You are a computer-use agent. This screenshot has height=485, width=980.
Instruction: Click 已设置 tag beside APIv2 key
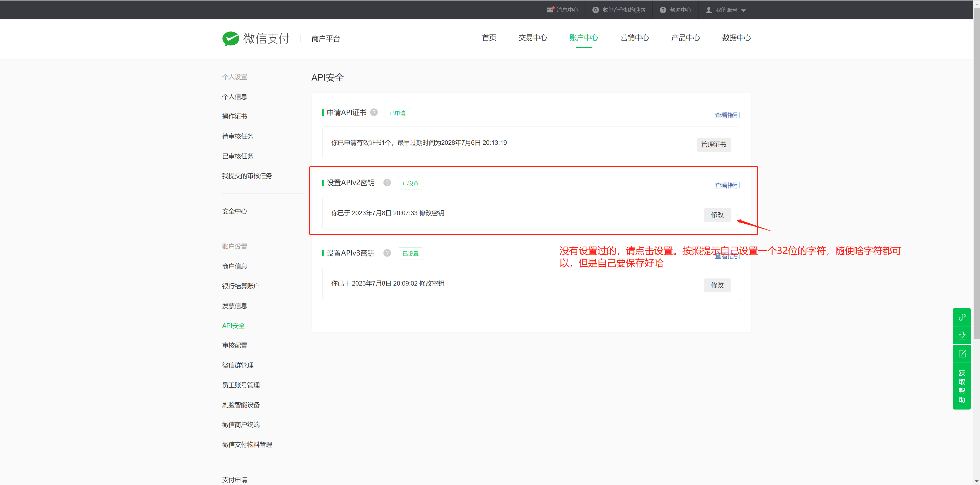click(x=410, y=183)
